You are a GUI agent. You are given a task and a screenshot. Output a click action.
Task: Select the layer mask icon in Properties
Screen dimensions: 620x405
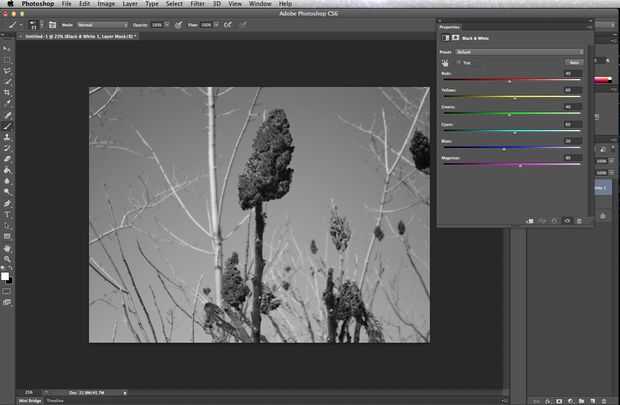pos(456,38)
